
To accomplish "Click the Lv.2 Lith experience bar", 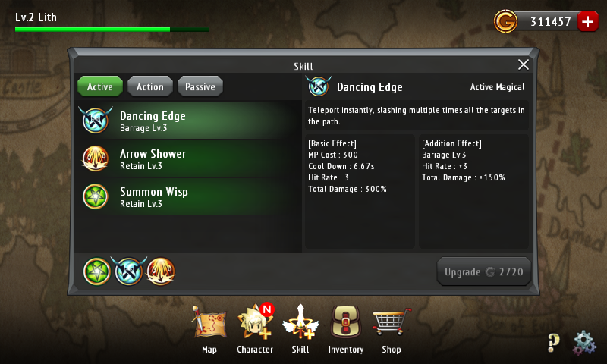I will (x=112, y=30).
